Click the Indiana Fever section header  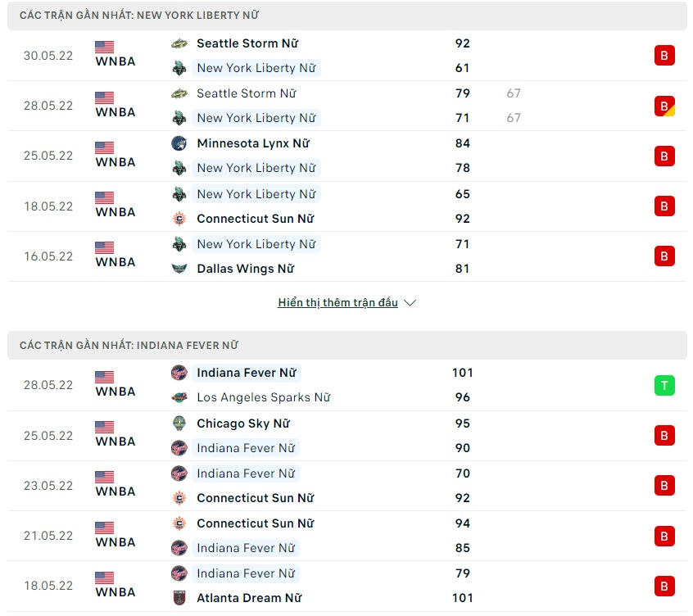[x=346, y=345]
